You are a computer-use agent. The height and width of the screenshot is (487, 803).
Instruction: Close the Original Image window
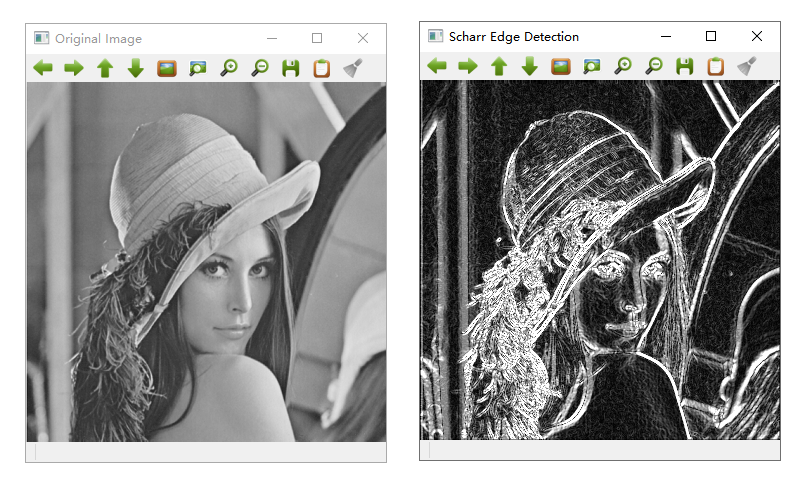tap(363, 38)
